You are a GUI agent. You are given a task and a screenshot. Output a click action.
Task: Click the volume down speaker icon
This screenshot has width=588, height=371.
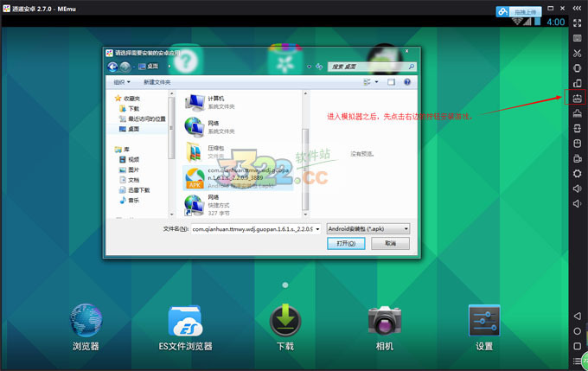click(x=577, y=203)
